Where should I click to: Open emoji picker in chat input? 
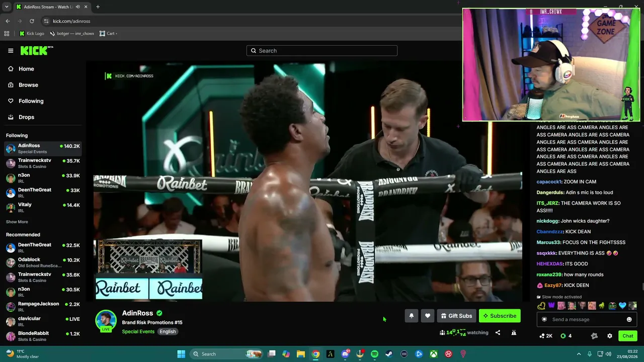click(x=629, y=319)
